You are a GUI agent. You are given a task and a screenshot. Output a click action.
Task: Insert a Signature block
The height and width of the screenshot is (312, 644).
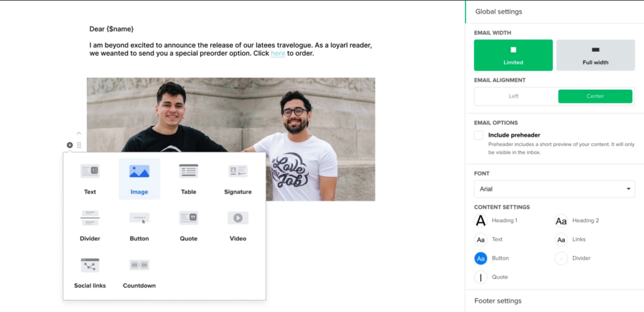[238, 179]
